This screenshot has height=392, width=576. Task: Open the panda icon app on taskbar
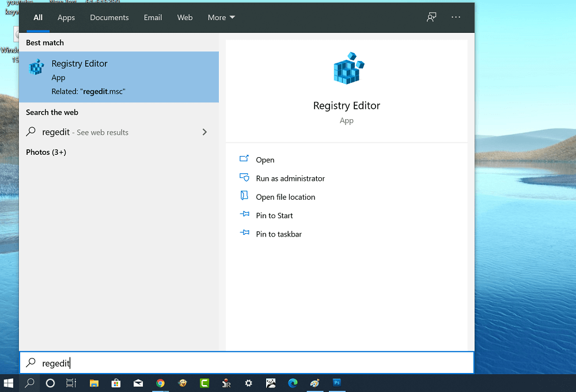point(271,383)
